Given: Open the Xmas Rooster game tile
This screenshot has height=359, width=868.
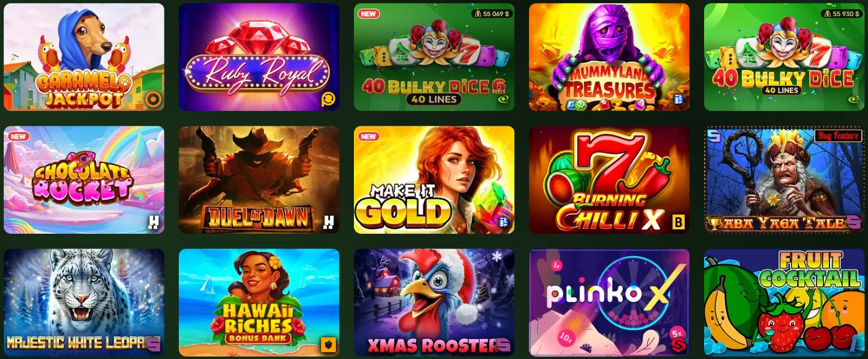Looking at the screenshot, I should pyautogui.click(x=434, y=303).
